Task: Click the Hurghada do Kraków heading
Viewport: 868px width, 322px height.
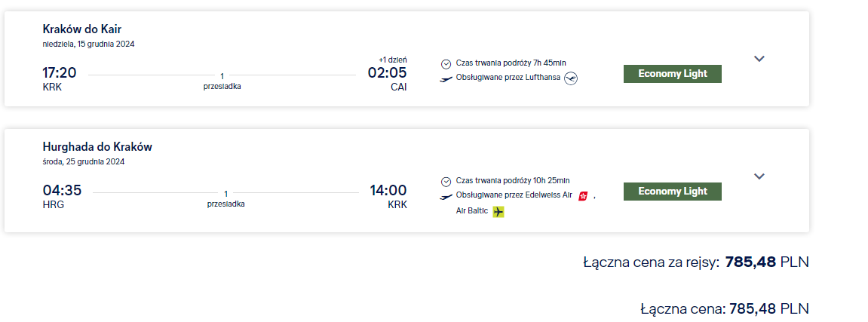Action: pyautogui.click(x=97, y=147)
